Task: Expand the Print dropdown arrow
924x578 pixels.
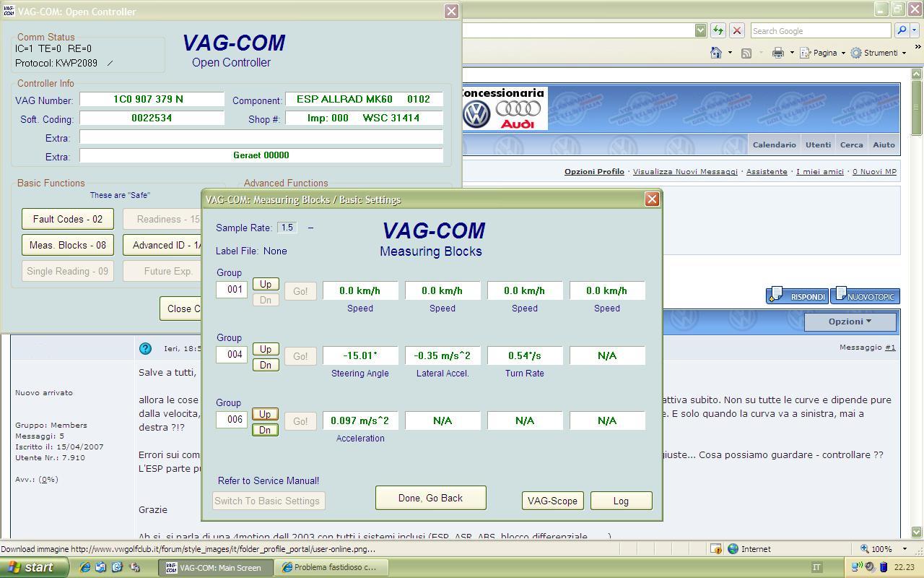Action: click(x=792, y=53)
